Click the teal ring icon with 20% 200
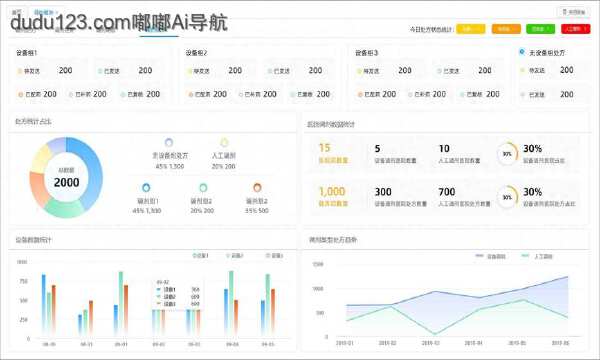 [203, 187]
